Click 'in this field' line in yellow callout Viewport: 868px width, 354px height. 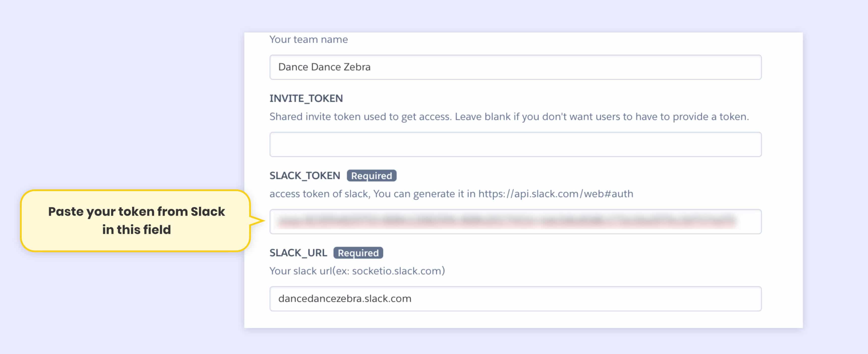(x=137, y=230)
